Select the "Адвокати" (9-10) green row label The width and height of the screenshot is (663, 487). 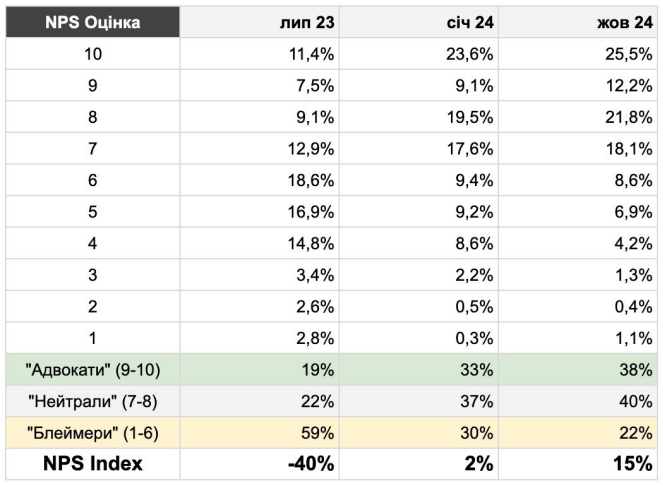91,369
